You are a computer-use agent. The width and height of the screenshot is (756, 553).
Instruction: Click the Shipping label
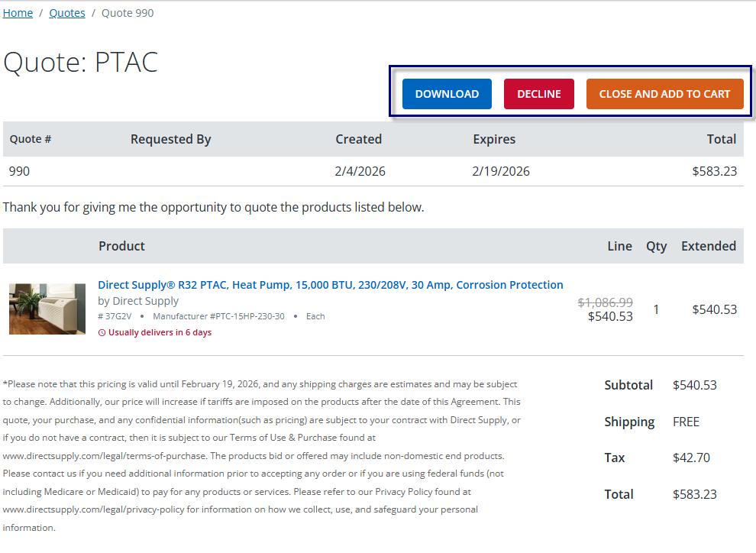pos(630,422)
